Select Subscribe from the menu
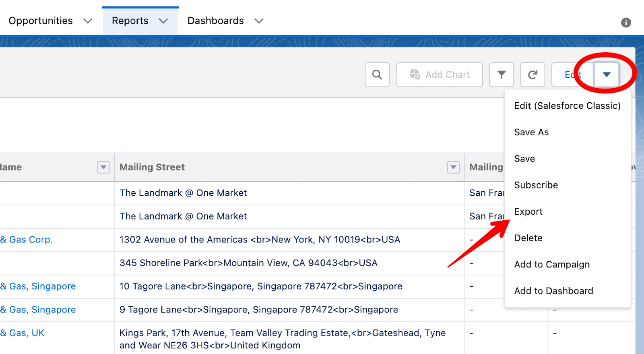The width and height of the screenshot is (644, 354). [x=568, y=185]
